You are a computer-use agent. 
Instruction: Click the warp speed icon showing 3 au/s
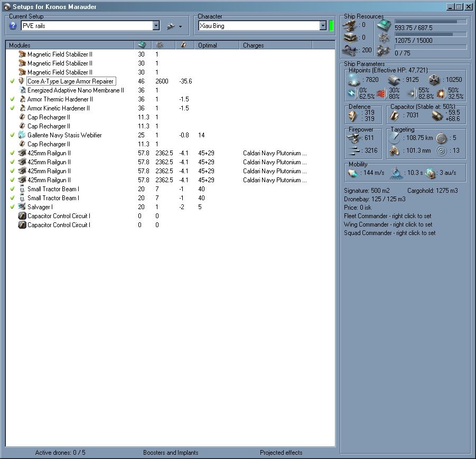pos(431,173)
